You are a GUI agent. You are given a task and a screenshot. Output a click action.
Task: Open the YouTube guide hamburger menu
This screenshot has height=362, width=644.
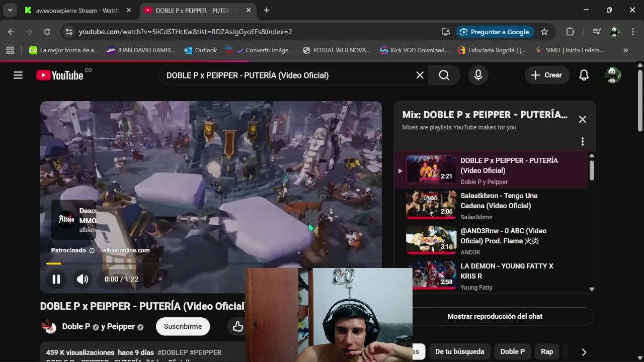coord(18,75)
